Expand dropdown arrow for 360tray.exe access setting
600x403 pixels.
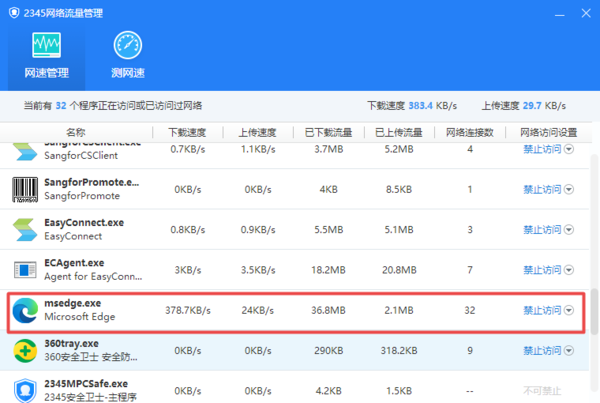click(x=570, y=350)
